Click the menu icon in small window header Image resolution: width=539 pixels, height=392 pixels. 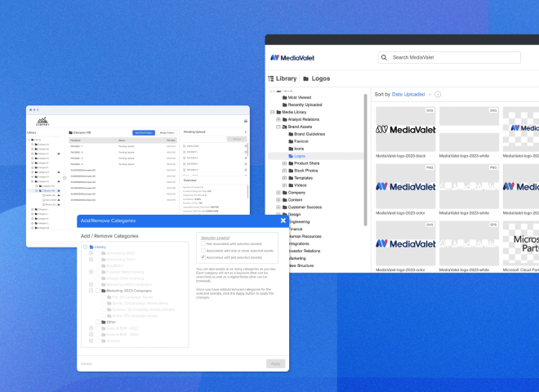coord(246,121)
